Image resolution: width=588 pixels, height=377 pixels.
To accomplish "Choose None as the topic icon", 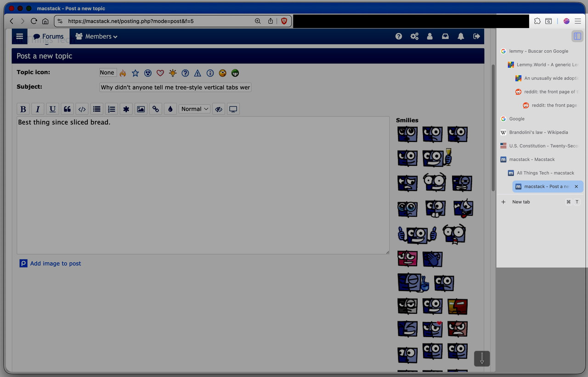I will pos(107,73).
